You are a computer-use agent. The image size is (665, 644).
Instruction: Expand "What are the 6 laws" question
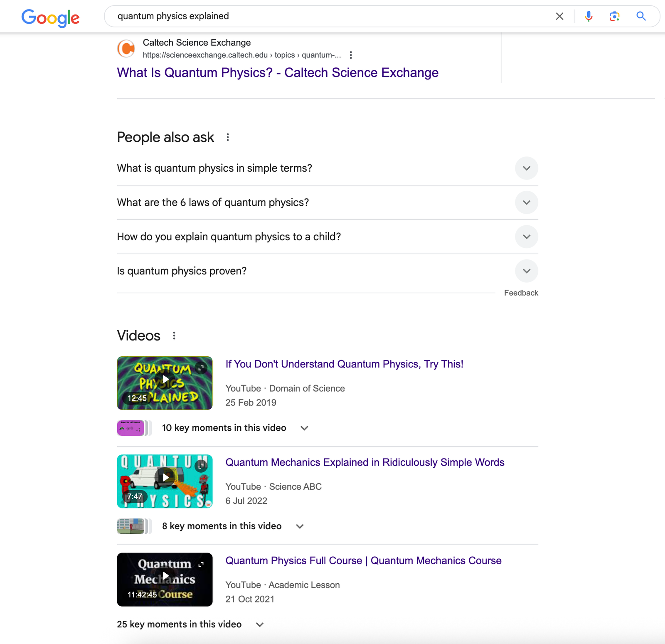(526, 202)
